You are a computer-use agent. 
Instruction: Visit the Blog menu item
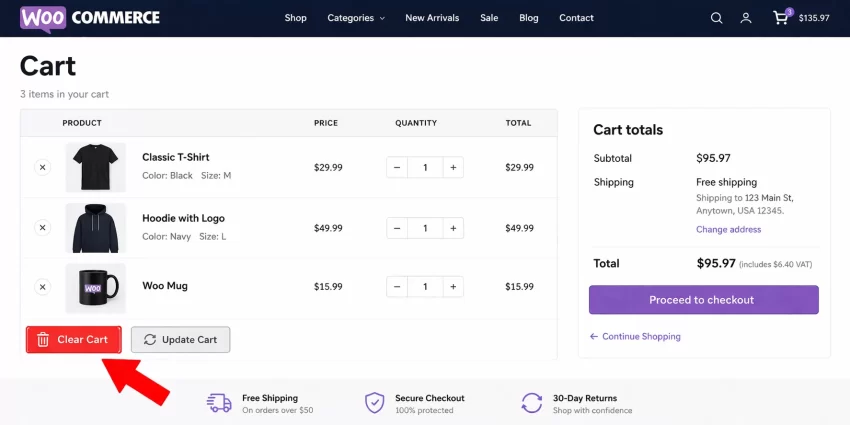click(529, 18)
